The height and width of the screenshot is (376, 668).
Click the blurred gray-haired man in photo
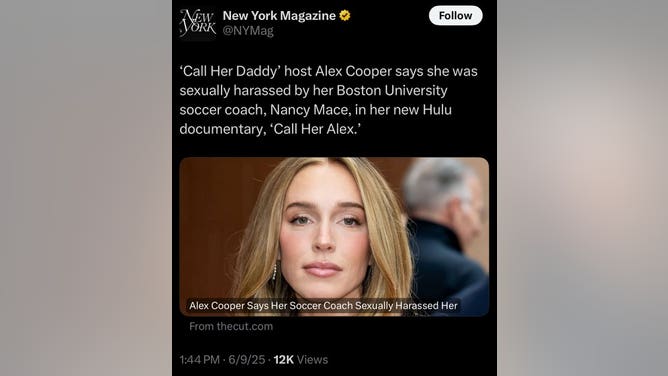pos(447,230)
